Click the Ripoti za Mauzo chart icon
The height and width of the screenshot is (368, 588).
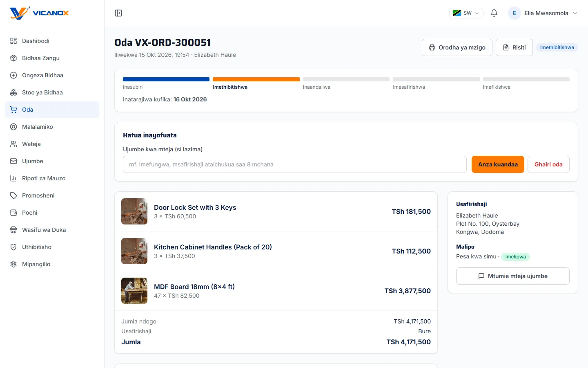pyautogui.click(x=13, y=178)
